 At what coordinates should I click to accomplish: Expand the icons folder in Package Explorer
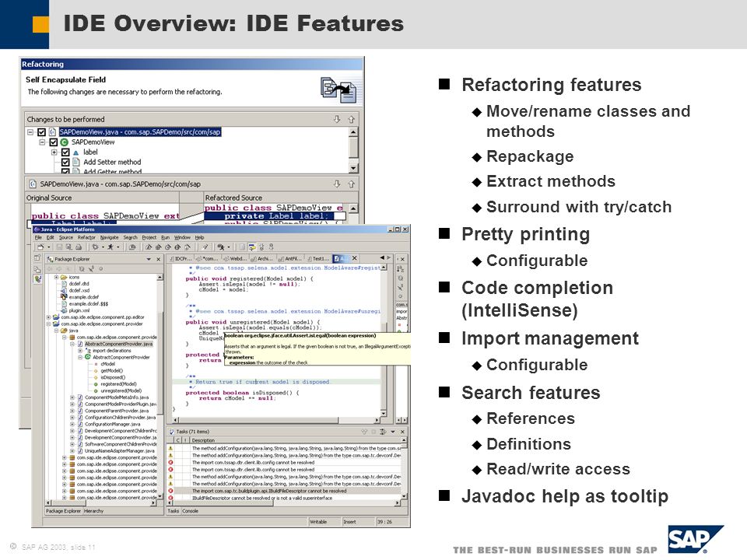(56, 277)
